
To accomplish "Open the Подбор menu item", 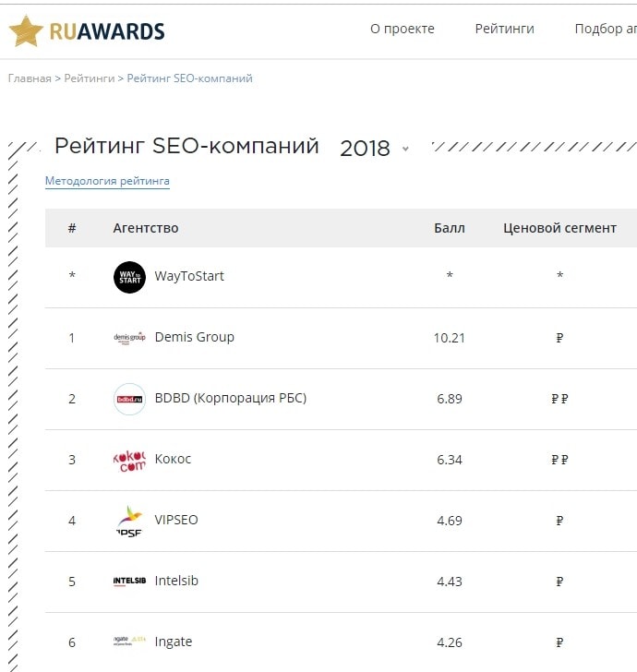I will click(604, 29).
